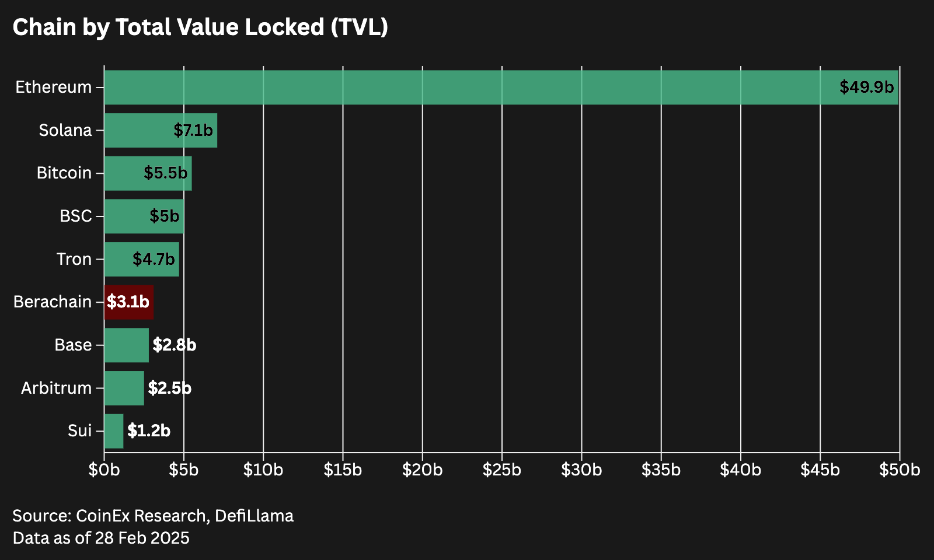Select the BSC $5b bar
Image resolution: width=934 pixels, height=560 pixels.
[144, 216]
